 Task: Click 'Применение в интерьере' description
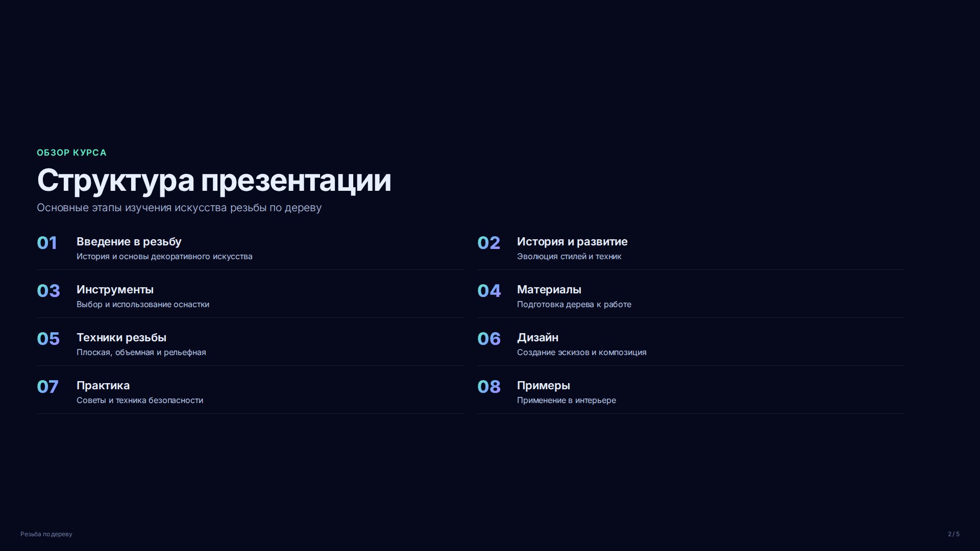click(567, 400)
